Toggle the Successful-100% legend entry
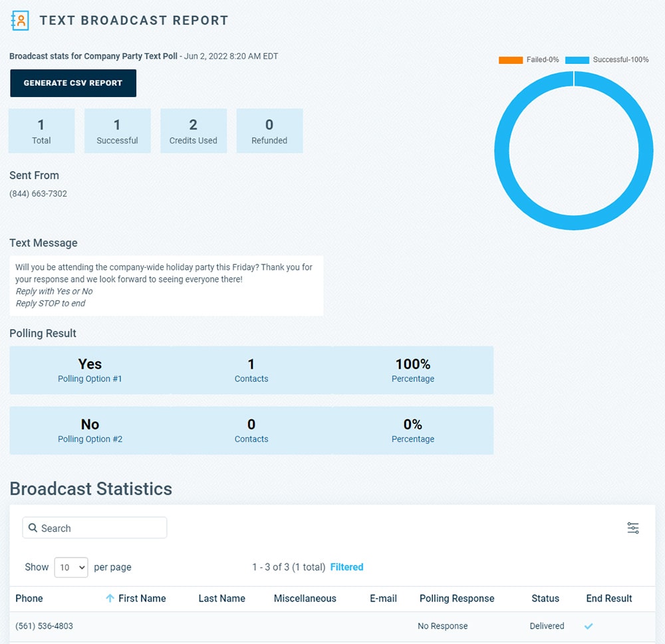Image resolution: width=665 pixels, height=644 pixels. (618, 59)
